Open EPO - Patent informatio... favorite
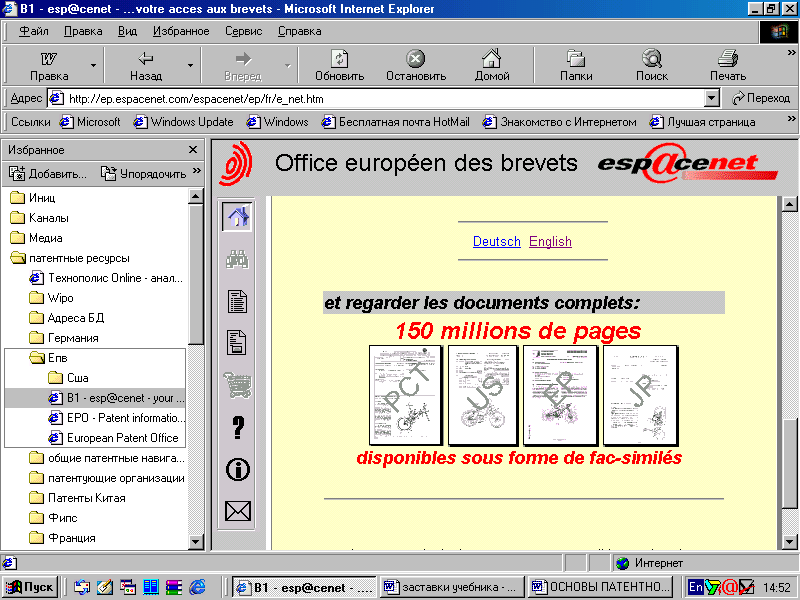800x600 pixels. (117, 418)
